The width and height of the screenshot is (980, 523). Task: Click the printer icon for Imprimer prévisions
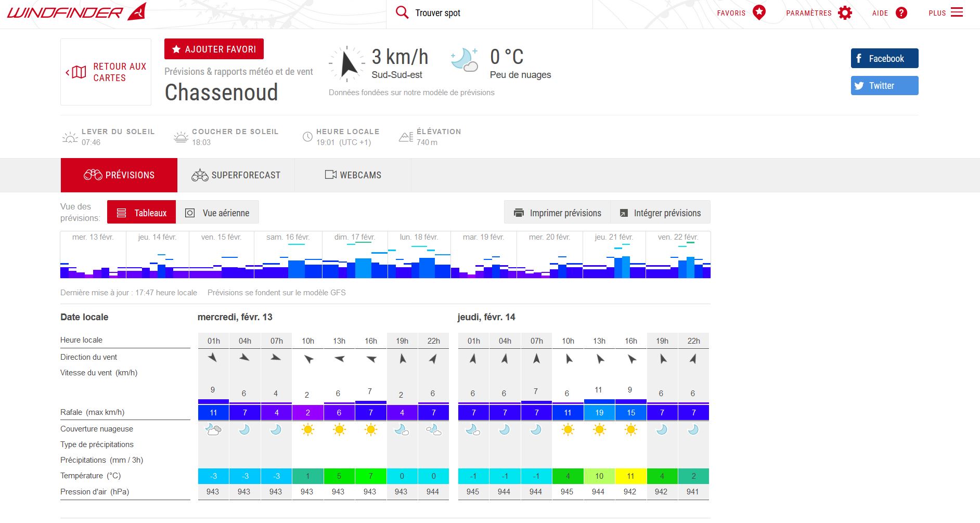tap(519, 213)
